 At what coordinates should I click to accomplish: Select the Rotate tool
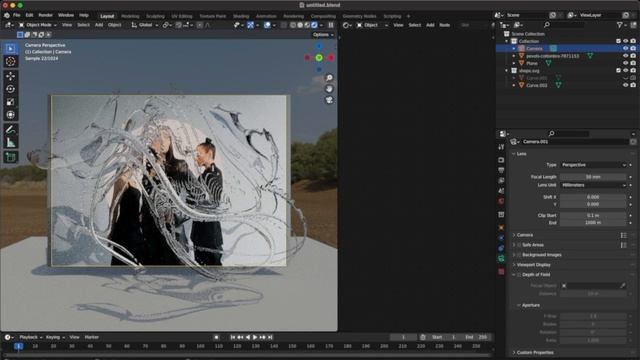point(11,89)
